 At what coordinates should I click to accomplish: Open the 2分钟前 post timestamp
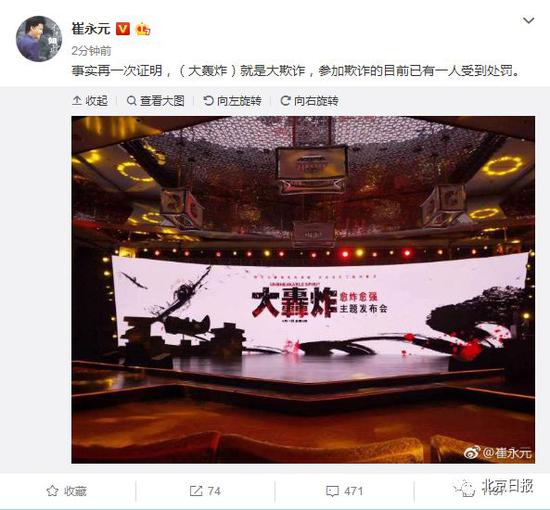(x=91, y=51)
